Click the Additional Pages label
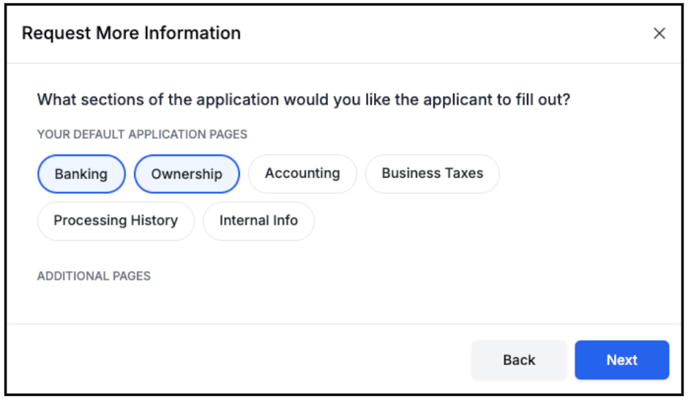688x401 pixels. [94, 276]
